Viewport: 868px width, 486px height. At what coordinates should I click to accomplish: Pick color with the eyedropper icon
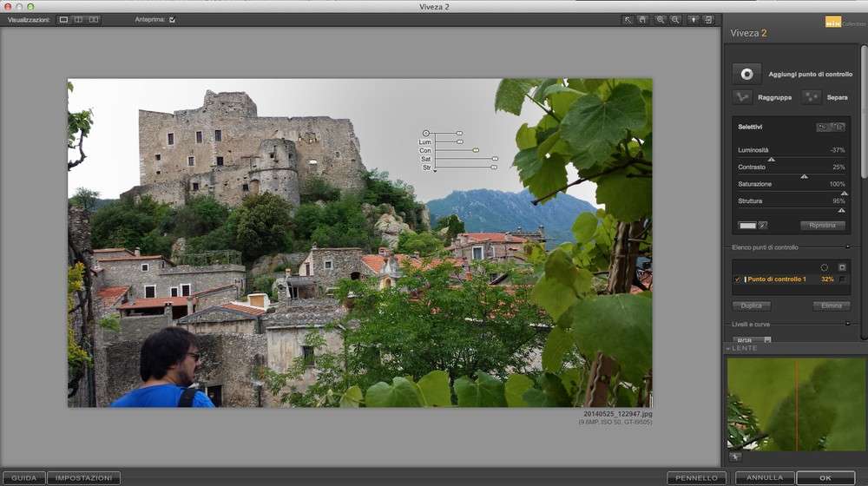(763, 226)
